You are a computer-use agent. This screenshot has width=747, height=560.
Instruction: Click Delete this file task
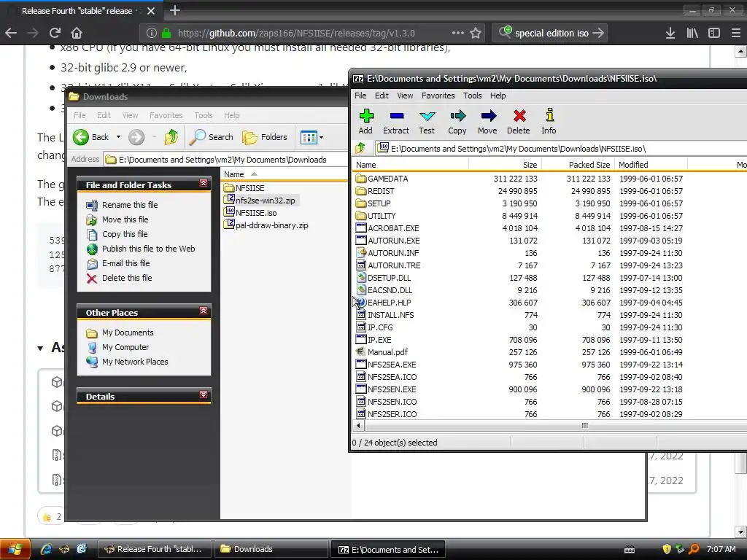127,278
